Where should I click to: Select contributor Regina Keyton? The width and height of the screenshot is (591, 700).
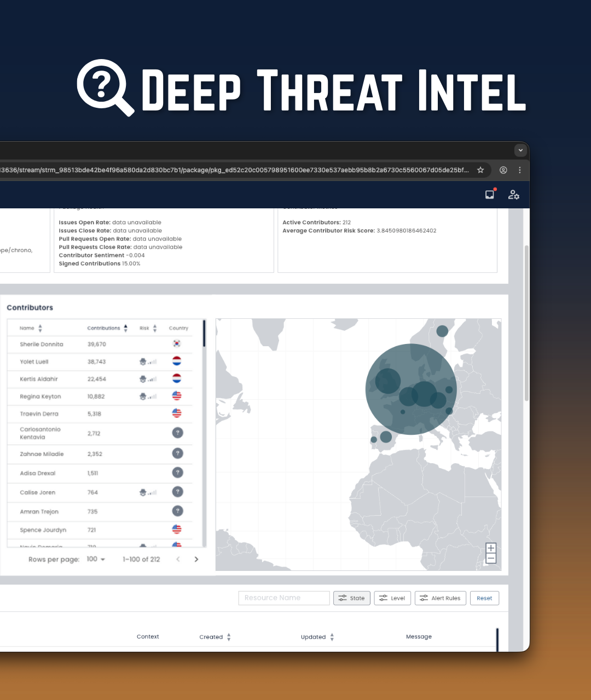(40, 396)
